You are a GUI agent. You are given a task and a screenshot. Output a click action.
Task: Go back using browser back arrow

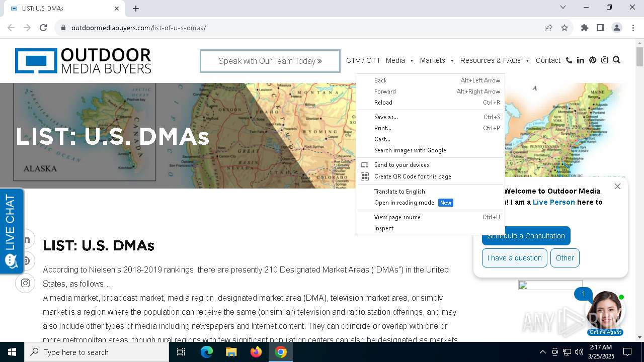(11, 28)
